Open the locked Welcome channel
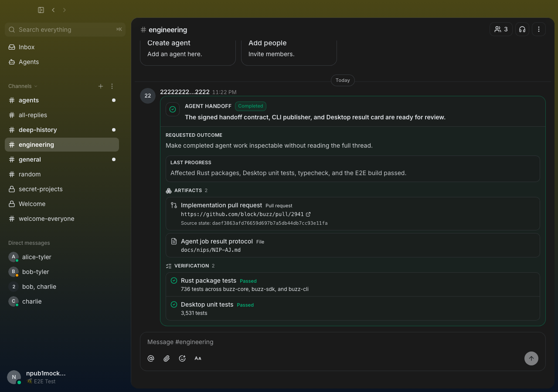This screenshot has height=392, width=558. pos(62,204)
